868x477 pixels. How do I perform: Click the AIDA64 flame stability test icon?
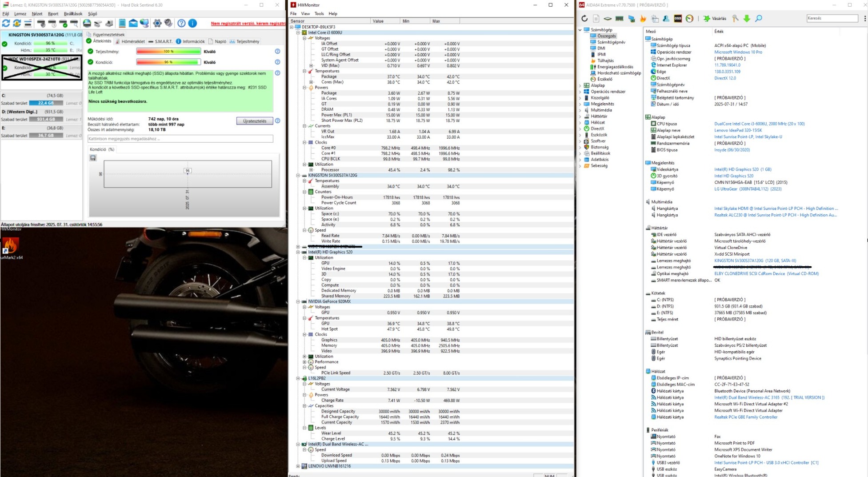[643, 19]
